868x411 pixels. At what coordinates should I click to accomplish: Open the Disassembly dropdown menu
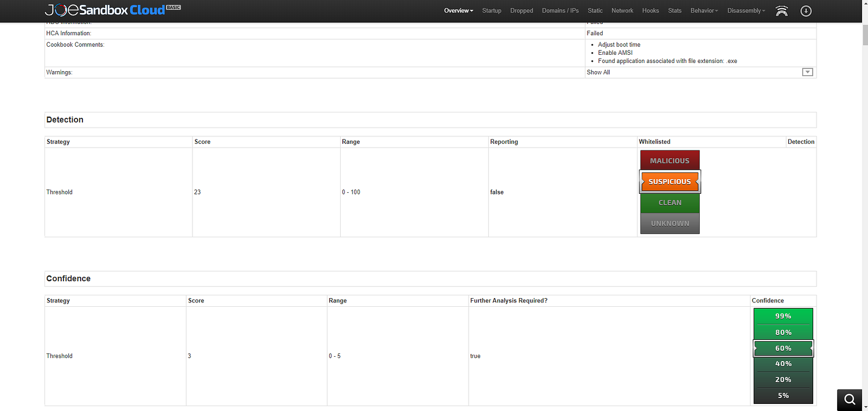tap(746, 11)
